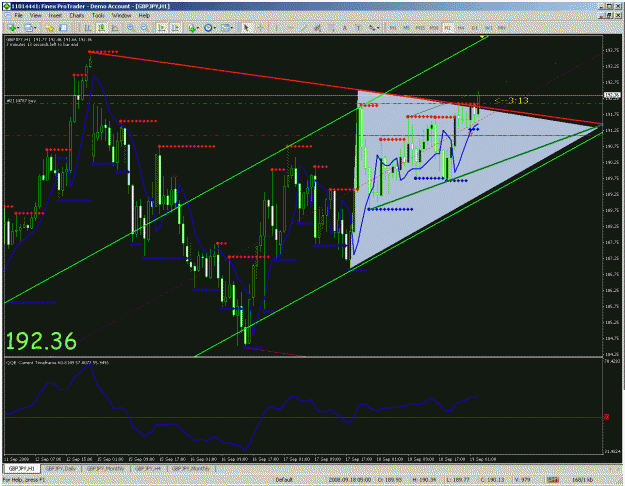
Task: Click the chart window icon beside File
Action: click(7, 16)
